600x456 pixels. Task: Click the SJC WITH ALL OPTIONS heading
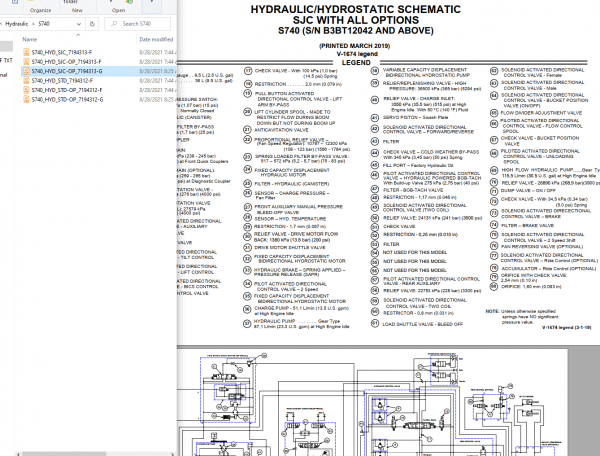coord(356,20)
